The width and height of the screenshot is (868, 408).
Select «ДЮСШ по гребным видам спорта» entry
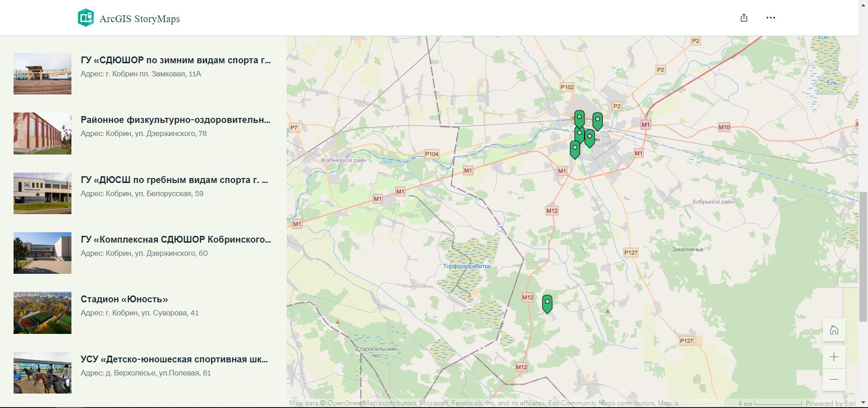tap(174, 180)
